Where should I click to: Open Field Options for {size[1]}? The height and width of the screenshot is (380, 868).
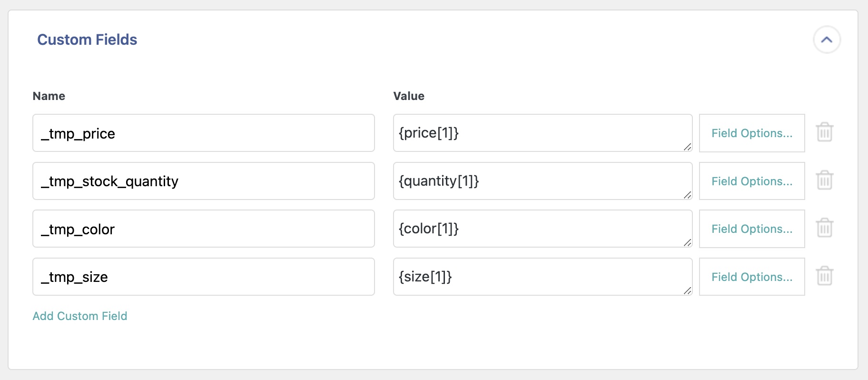tap(751, 277)
